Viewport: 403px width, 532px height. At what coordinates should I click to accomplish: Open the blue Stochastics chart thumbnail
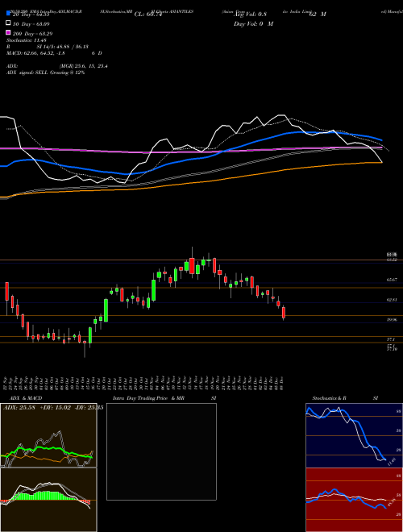354,435
